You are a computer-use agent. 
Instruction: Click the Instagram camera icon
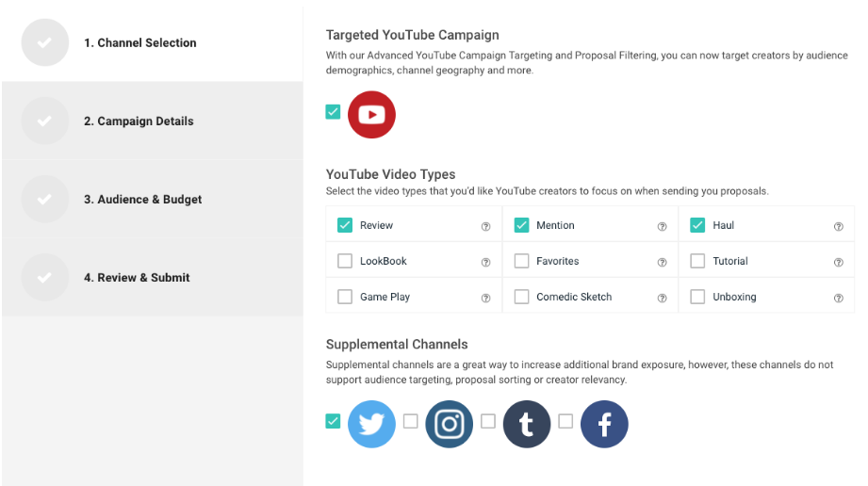click(449, 424)
